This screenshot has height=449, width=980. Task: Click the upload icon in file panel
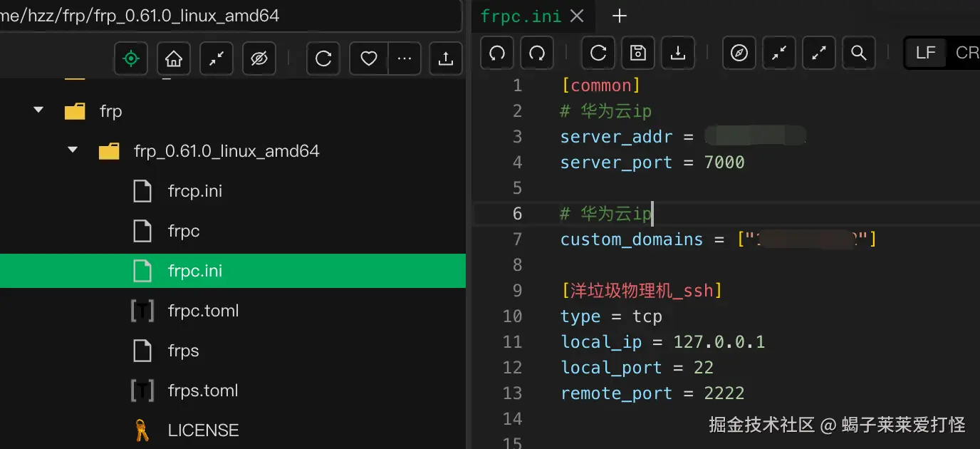click(x=446, y=58)
